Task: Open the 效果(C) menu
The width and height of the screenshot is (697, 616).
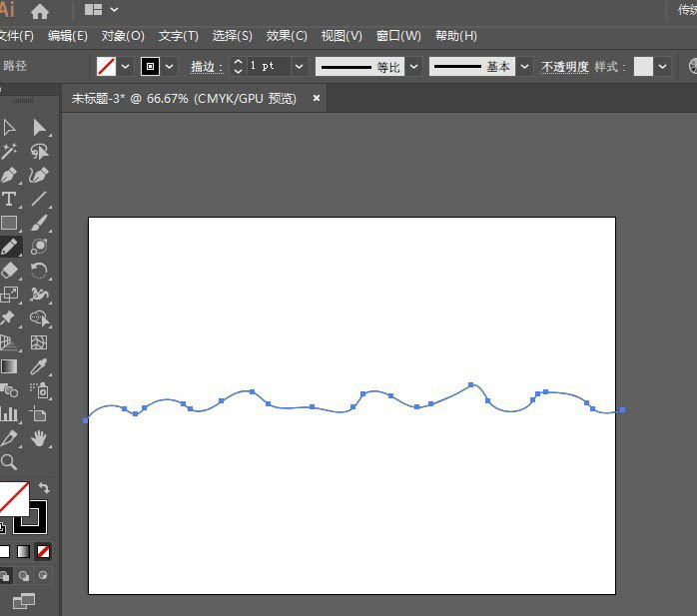Action: tap(287, 36)
